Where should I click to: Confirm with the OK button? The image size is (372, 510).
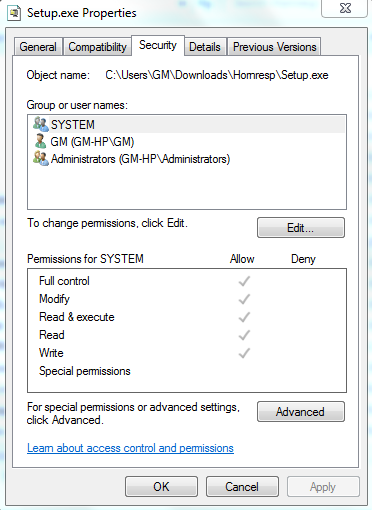click(161, 487)
